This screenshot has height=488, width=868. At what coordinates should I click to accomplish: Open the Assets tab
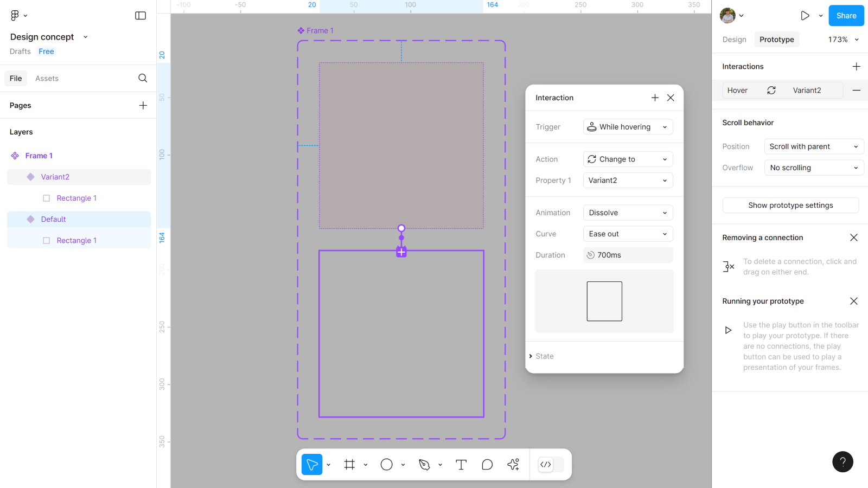(47, 79)
